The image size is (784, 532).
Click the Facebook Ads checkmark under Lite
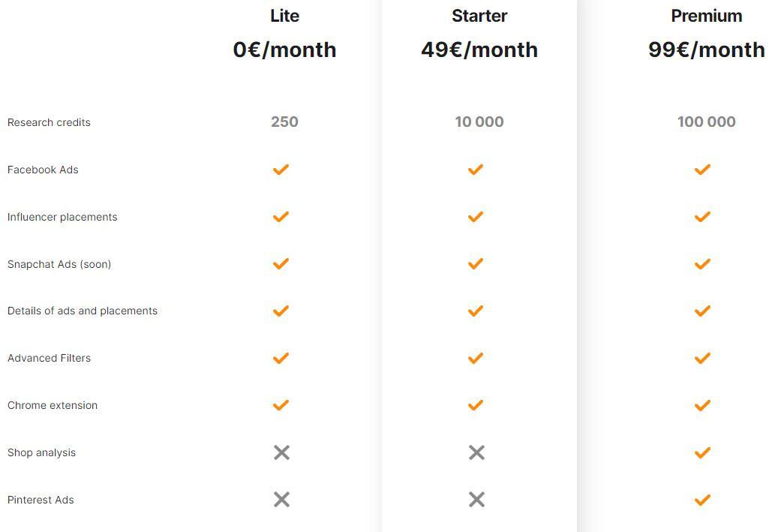coord(281,170)
